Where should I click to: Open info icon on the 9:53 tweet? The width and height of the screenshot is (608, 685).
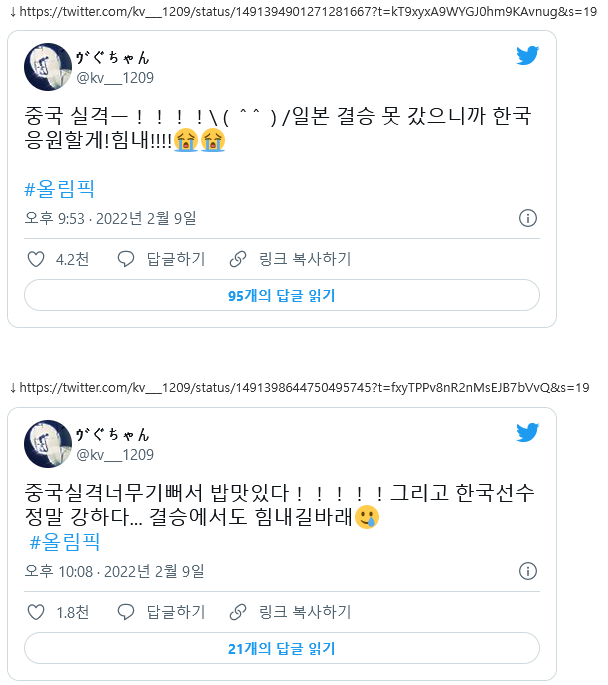(x=528, y=218)
